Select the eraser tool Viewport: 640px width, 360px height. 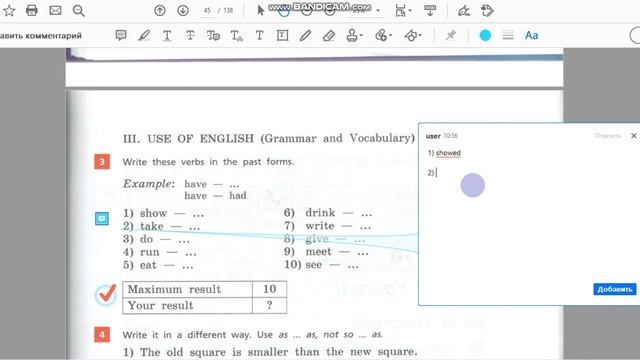[329, 36]
